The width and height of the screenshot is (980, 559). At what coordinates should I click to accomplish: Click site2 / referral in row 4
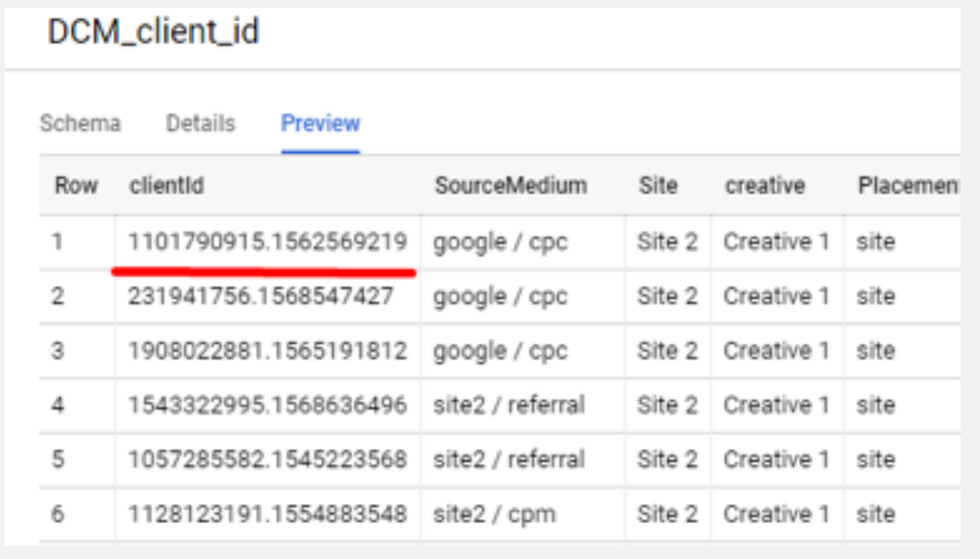508,405
